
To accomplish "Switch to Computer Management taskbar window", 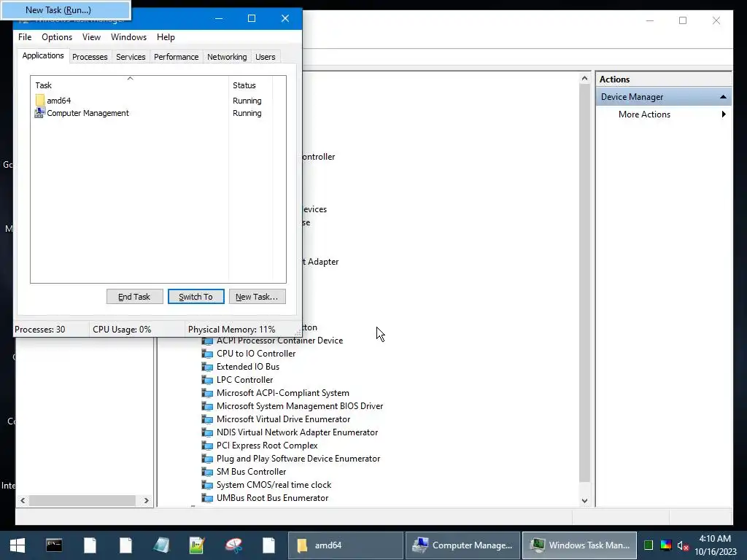I will [462, 545].
